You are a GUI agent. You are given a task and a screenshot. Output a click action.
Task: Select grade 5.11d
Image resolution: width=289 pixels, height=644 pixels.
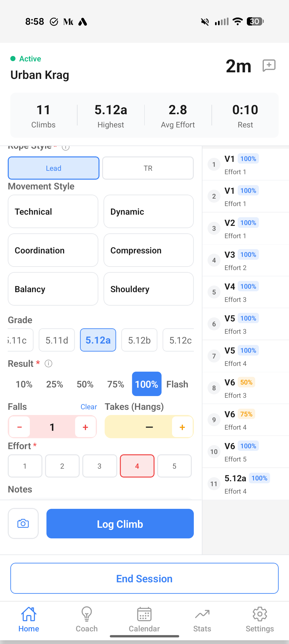pos(56,340)
